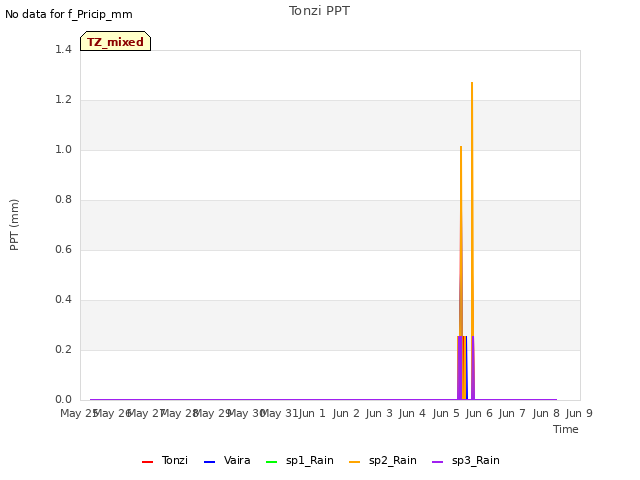The width and height of the screenshot is (640, 480).
Task: Click the Jun 5 x-axis tick label
Action: click(446, 413)
